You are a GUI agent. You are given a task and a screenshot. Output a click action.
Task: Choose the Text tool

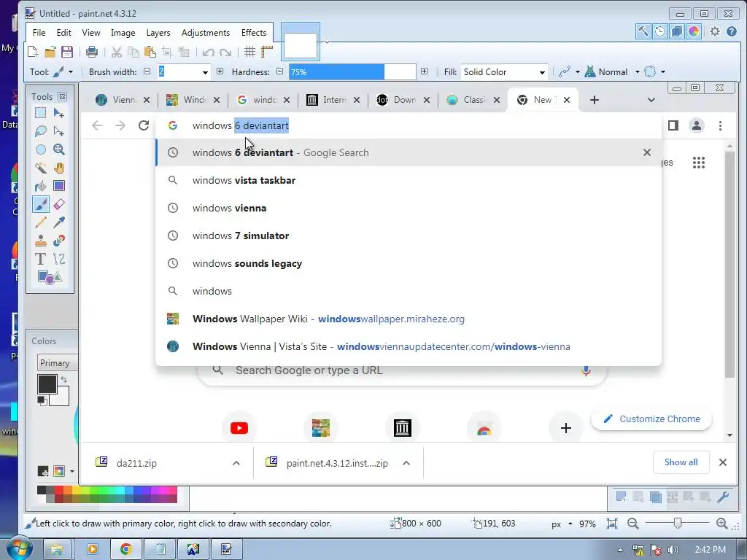41,259
